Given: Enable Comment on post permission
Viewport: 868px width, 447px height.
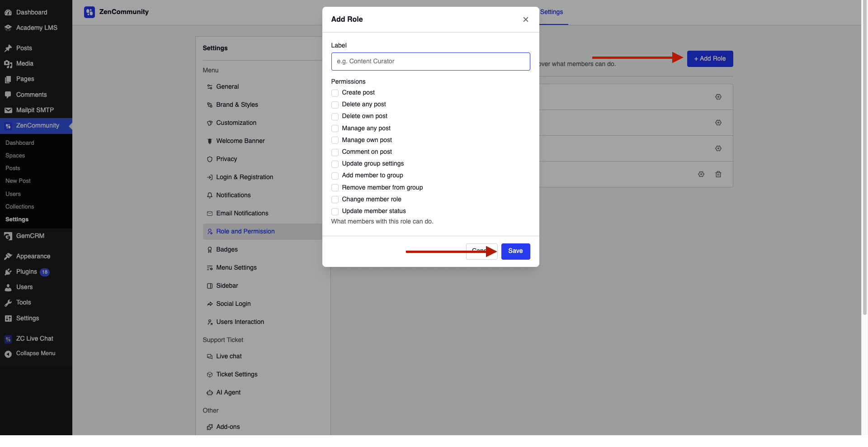Looking at the screenshot, I should click(x=335, y=152).
